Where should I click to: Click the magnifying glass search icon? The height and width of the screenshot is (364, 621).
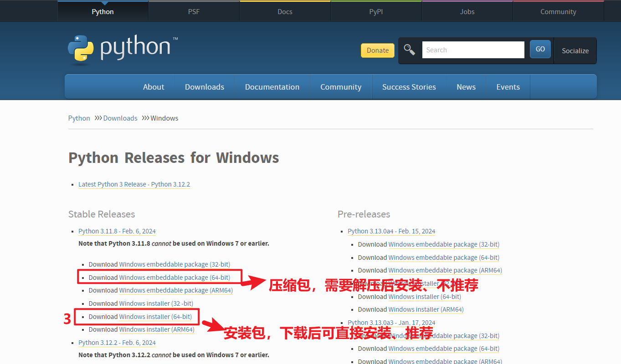(410, 50)
